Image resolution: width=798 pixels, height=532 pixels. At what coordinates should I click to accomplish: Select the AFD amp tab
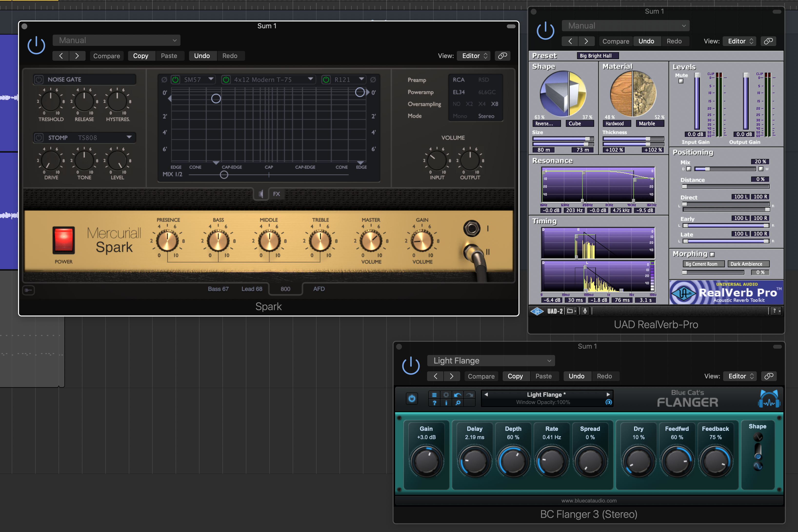coord(319,289)
